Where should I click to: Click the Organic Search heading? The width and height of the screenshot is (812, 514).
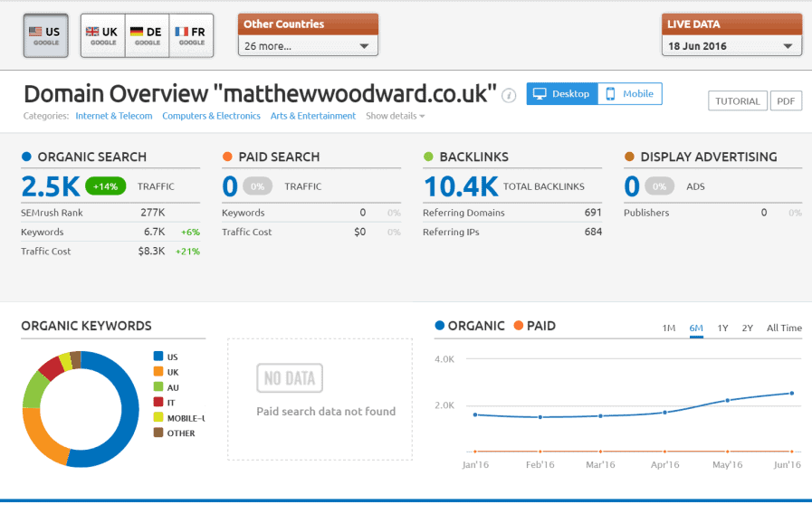coord(91,157)
